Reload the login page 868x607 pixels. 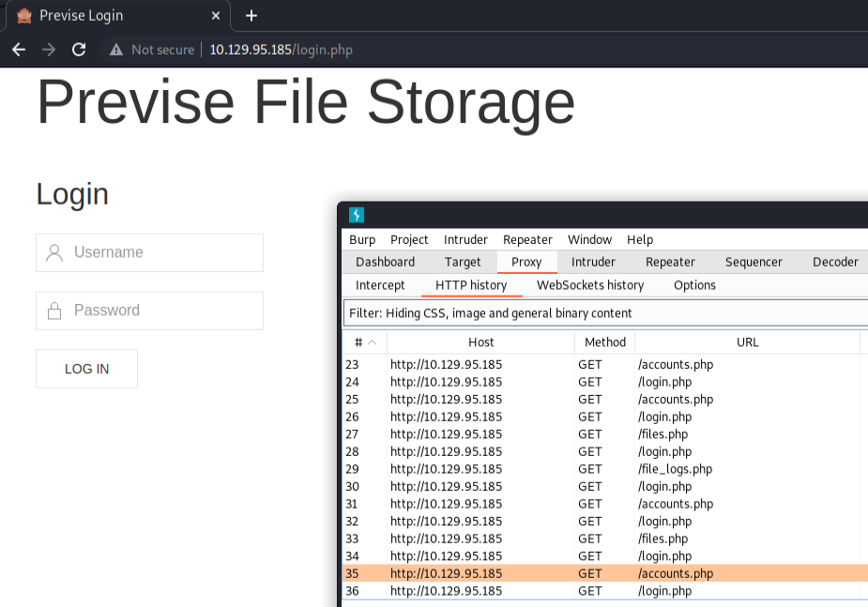pyautogui.click(x=79, y=50)
